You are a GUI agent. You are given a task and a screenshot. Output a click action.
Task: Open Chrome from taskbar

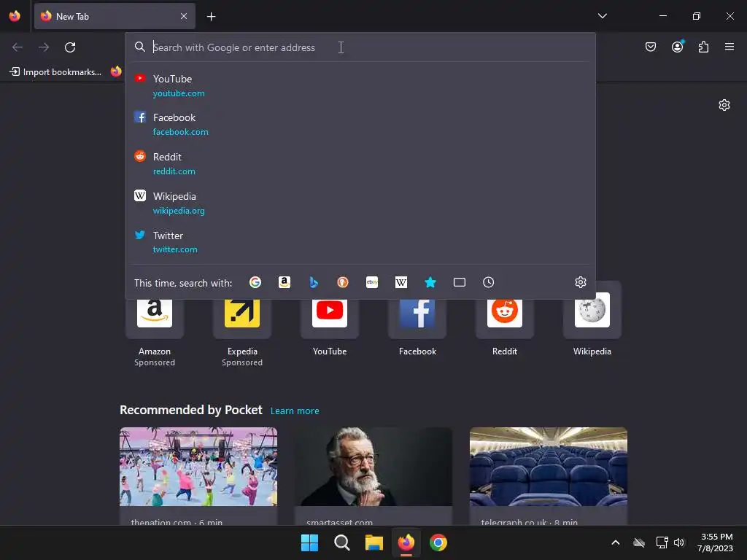click(438, 542)
